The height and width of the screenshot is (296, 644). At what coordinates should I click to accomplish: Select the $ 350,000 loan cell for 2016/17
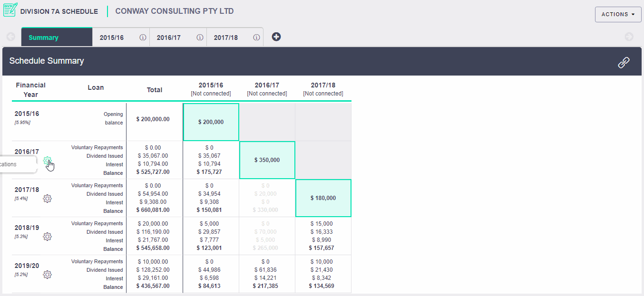point(267,160)
